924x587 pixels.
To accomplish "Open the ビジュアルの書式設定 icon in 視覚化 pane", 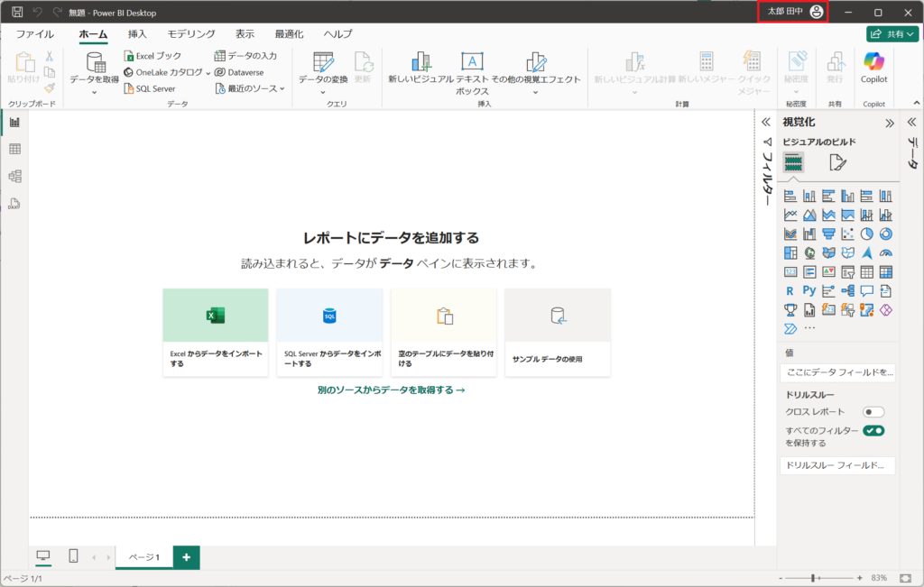I will click(x=838, y=163).
